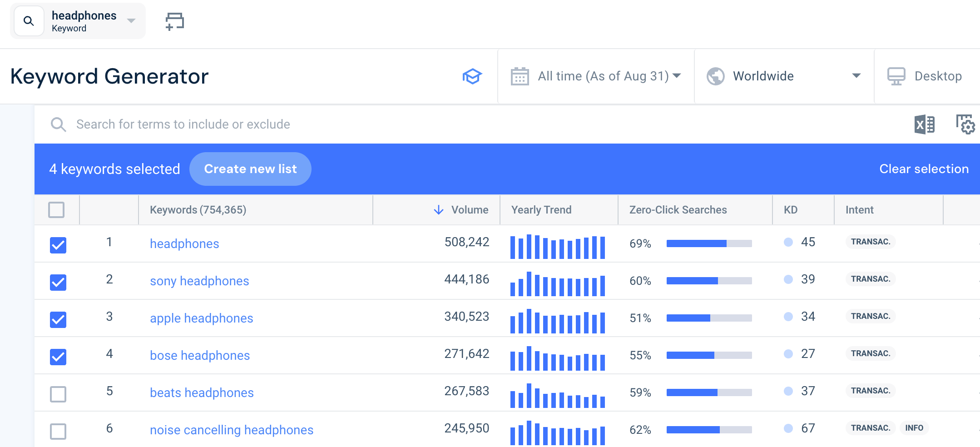Open the apple headphones keyword link
Viewport: 980px width, 447px height.
tap(202, 318)
